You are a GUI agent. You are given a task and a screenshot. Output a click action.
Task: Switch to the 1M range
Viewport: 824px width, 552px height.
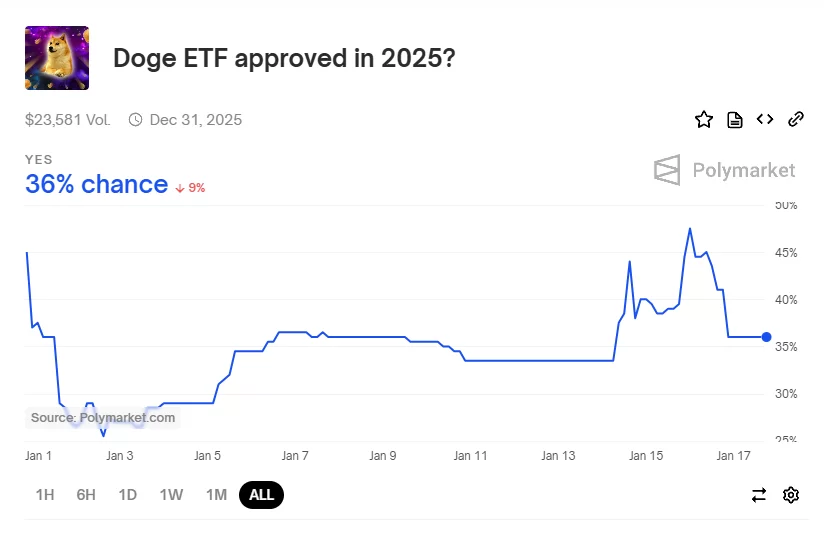coord(216,495)
